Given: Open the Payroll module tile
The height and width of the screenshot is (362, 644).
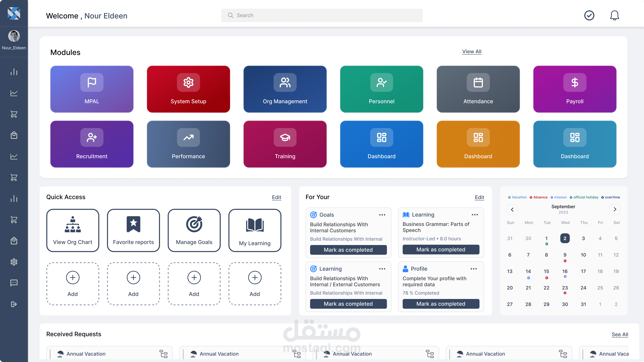Looking at the screenshot, I should pos(575,89).
